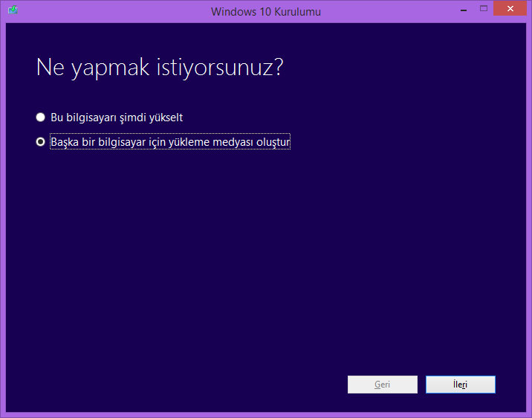
Task: Select 'Başka bir bilgisayar için yükleme medyası oluştur' radio
Action: (x=40, y=141)
